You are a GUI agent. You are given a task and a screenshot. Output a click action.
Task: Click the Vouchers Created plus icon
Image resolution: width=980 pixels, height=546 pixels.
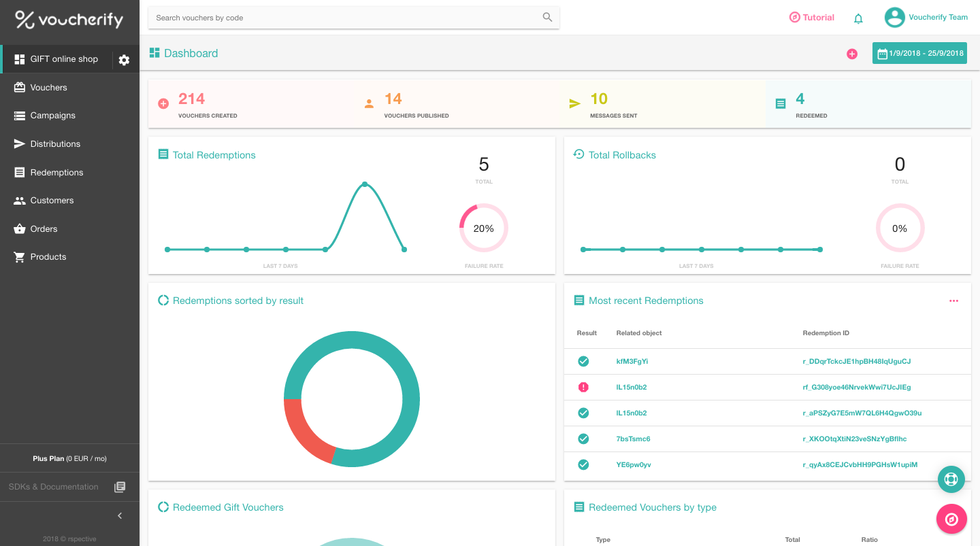[x=163, y=104]
